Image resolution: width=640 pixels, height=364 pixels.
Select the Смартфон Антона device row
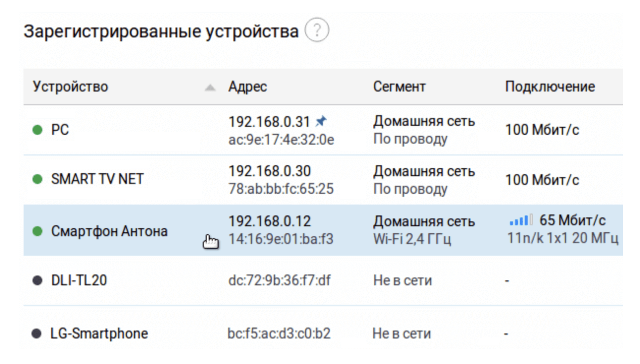point(109,231)
